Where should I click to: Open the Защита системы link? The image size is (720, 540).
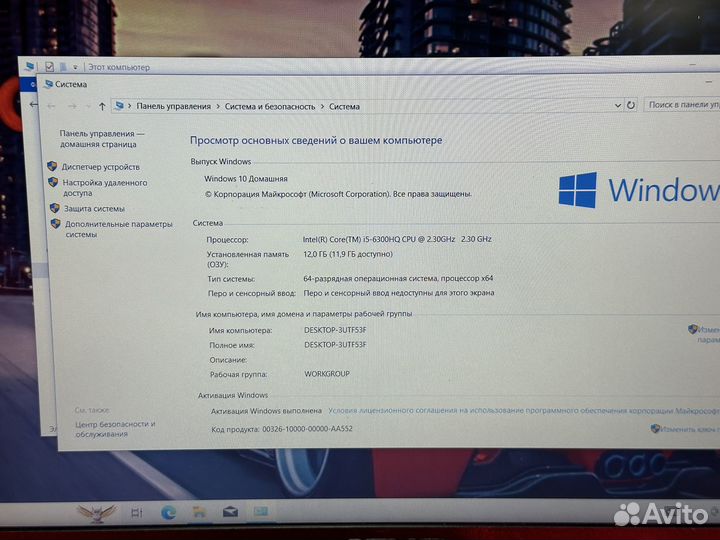(x=94, y=208)
